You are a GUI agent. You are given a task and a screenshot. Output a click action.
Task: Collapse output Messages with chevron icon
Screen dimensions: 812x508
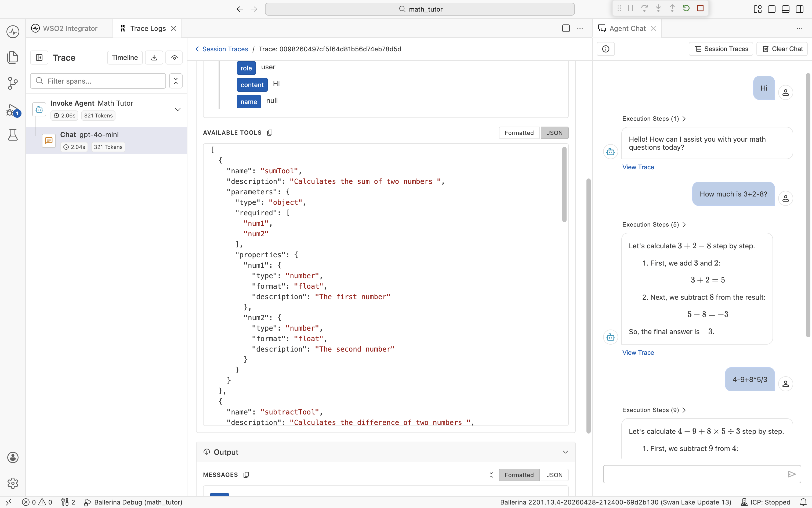click(x=491, y=475)
